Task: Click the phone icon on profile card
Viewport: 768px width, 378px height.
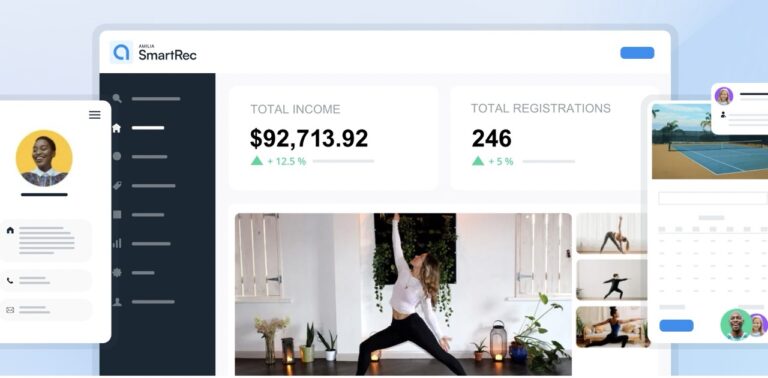Action: click(10, 281)
